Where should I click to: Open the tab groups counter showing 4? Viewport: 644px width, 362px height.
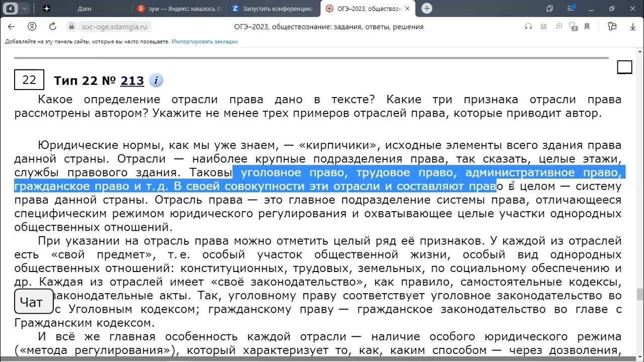[11, 9]
